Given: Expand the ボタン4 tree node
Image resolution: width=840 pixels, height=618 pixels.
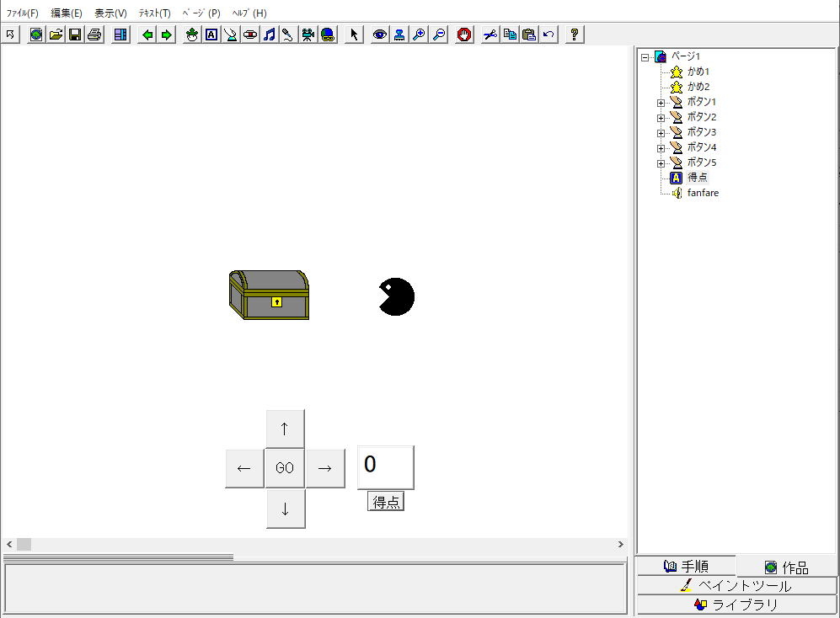Looking at the screenshot, I should click(661, 148).
